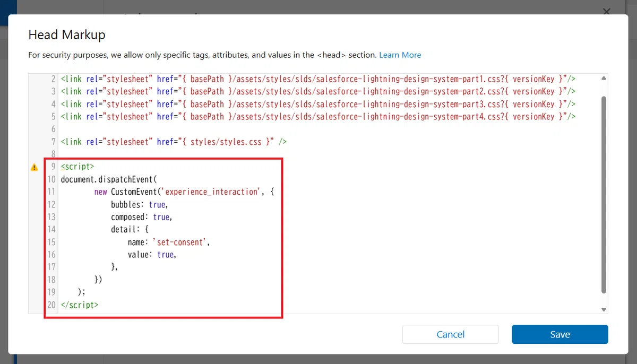Click 'composed: true,' on line 13

[141, 217]
